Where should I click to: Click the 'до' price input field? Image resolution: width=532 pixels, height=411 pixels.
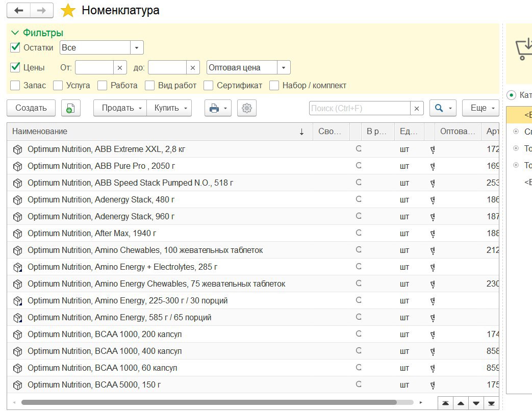(x=167, y=67)
